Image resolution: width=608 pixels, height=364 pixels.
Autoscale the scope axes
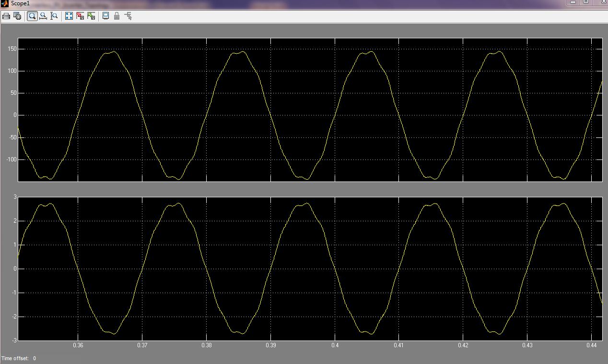[x=69, y=16]
